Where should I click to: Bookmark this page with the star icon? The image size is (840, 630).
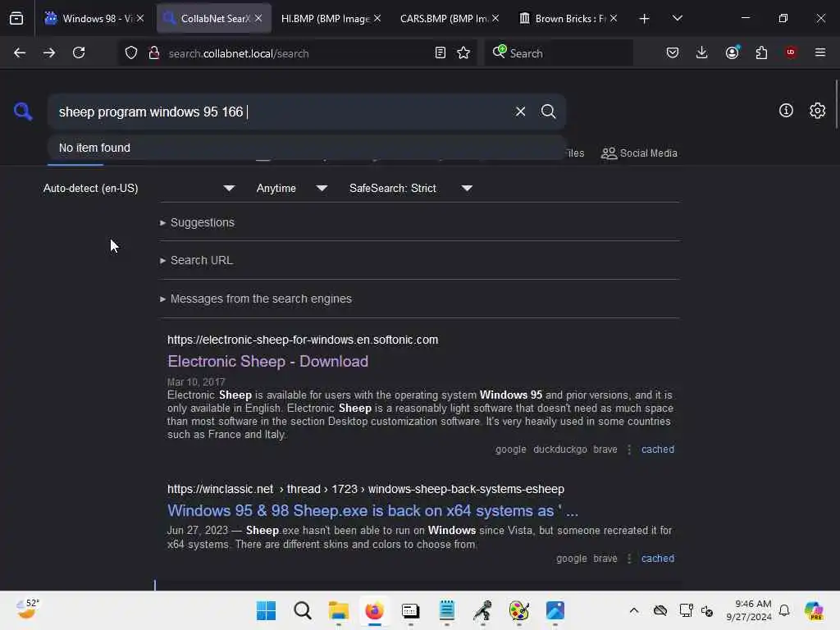point(463,52)
